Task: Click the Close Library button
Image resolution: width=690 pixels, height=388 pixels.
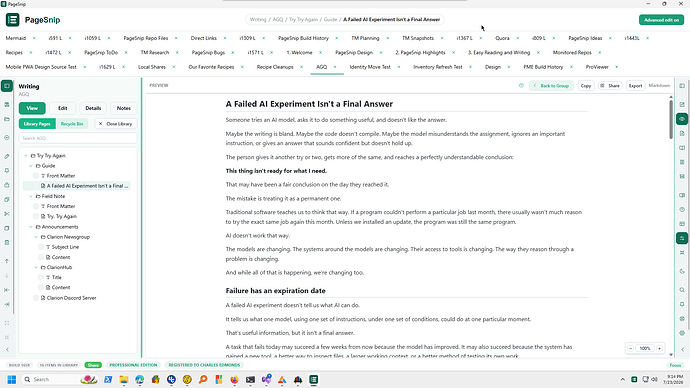Action: coord(115,124)
